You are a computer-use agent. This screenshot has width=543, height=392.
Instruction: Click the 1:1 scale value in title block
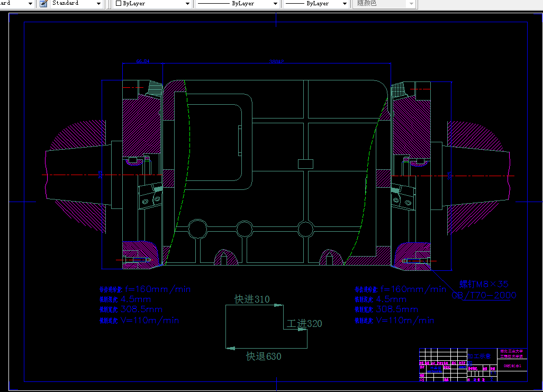point(492,374)
